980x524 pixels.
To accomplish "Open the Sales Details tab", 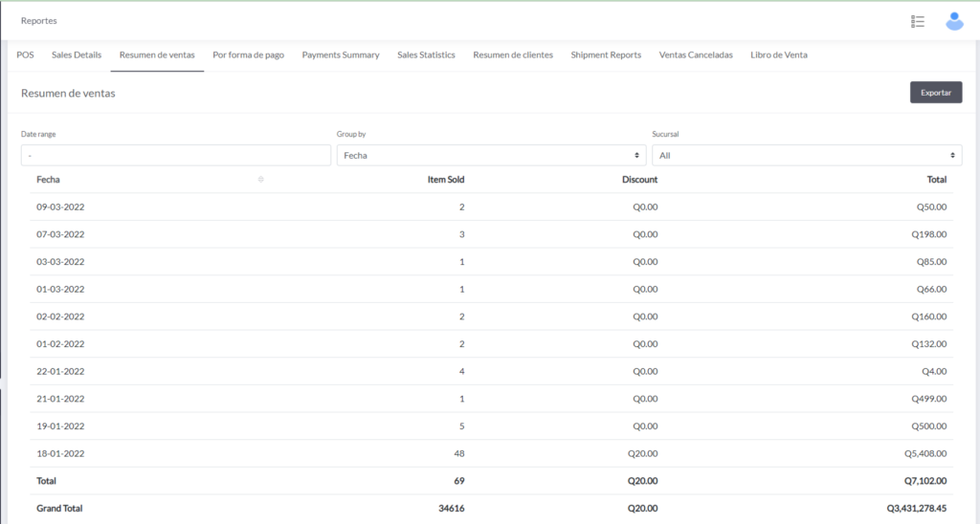I will pyautogui.click(x=77, y=55).
